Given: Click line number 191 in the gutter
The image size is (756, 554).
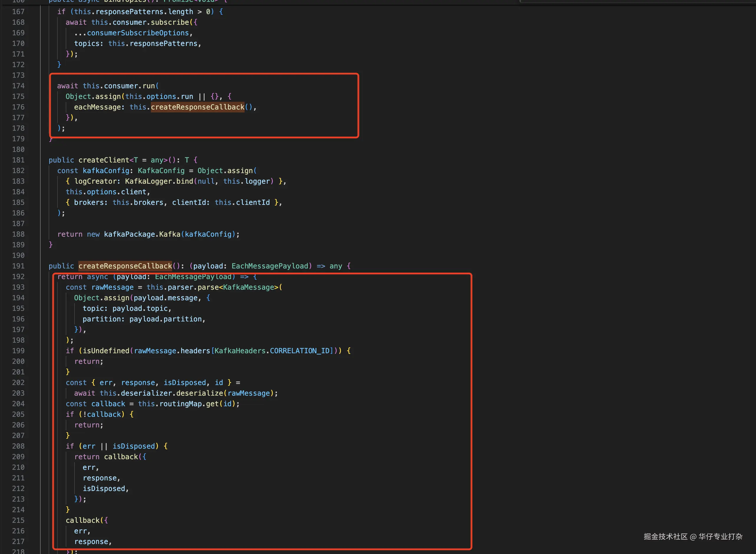Looking at the screenshot, I should pyautogui.click(x=18, y=266).
